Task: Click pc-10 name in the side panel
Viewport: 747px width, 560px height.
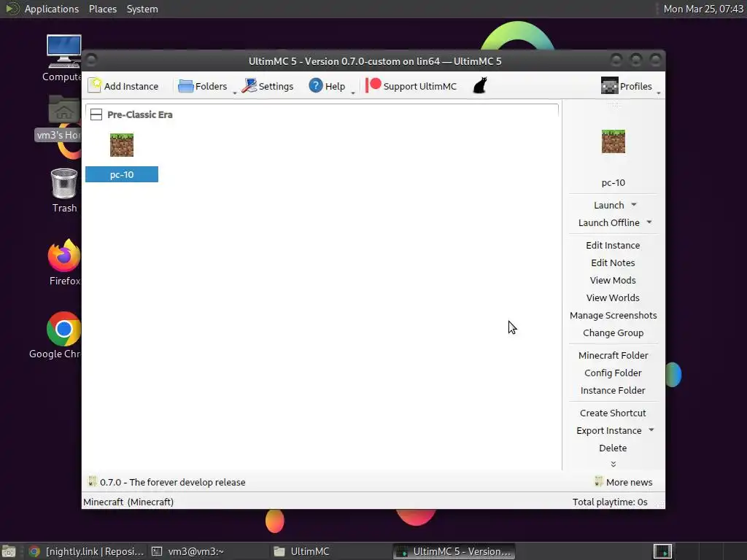Action: click(613, 183)
